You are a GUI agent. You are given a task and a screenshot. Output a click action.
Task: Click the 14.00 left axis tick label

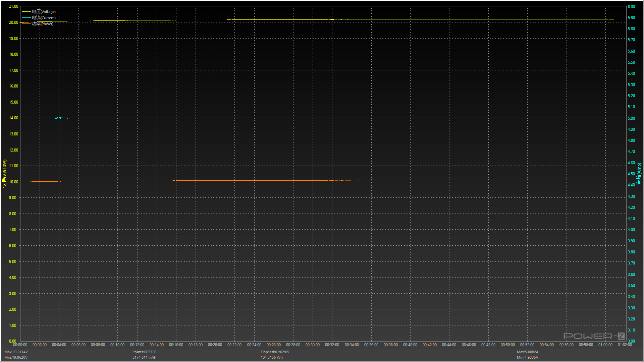13,118
